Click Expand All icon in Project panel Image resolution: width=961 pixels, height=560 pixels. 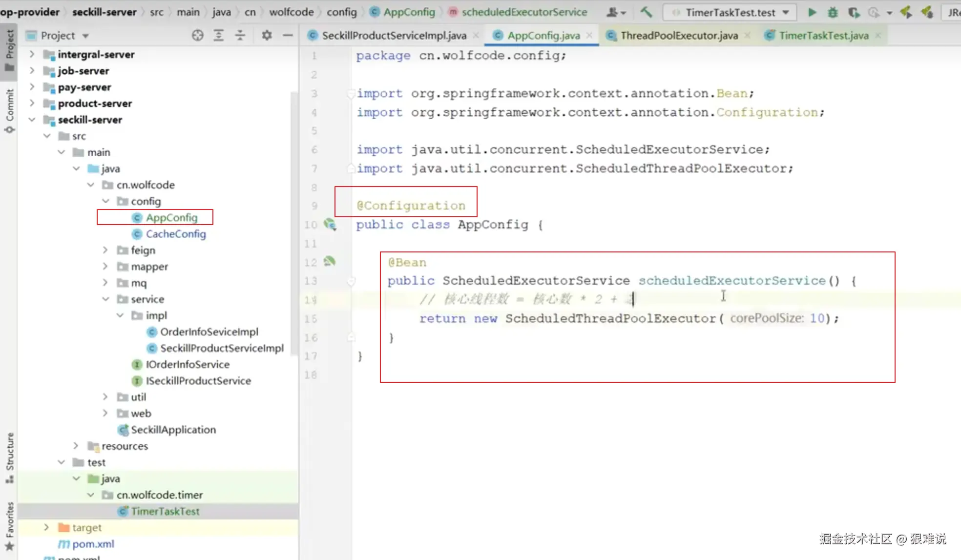click(219, 35)
